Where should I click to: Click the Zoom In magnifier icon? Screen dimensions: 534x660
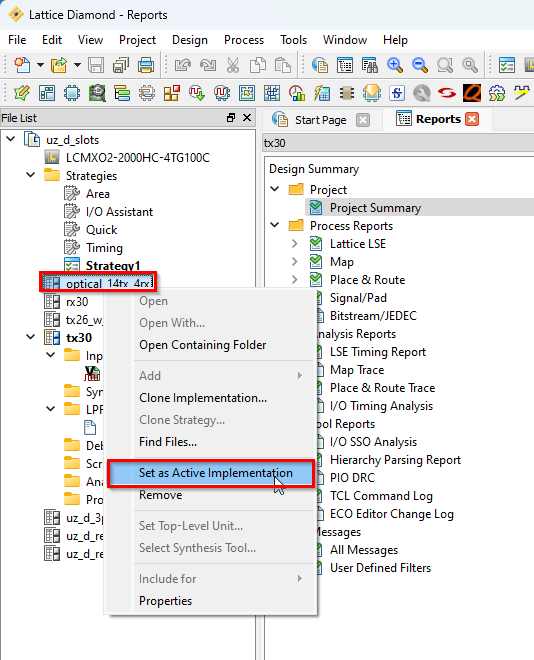[395, 65]
